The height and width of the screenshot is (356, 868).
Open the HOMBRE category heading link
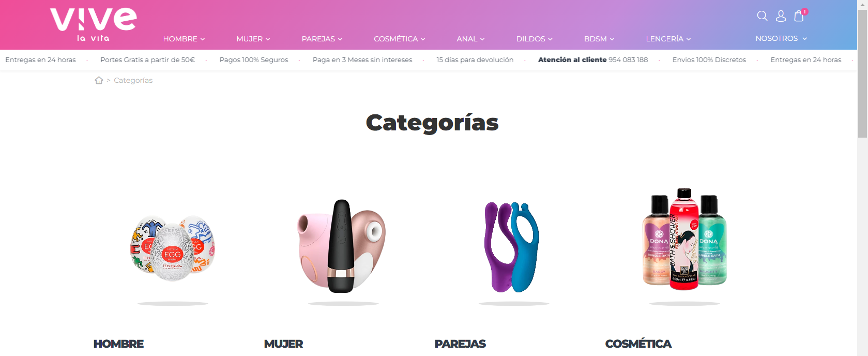tap(118, 344)
